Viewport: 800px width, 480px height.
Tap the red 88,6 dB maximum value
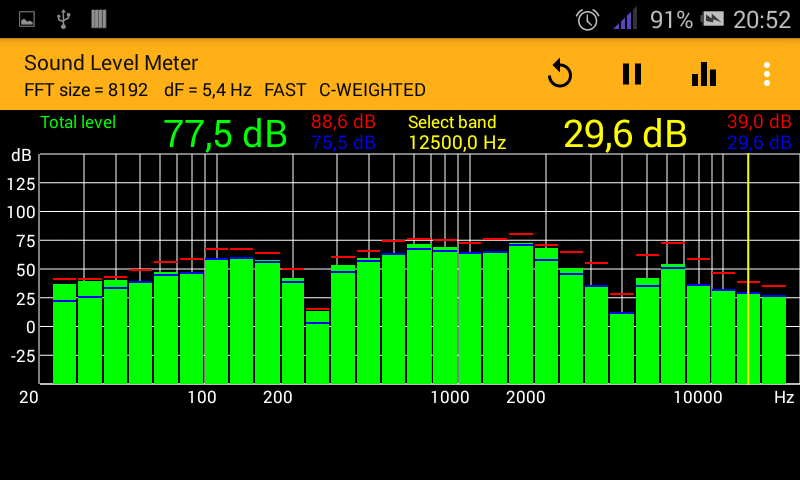pyautogui.click(x=343, y=121)
